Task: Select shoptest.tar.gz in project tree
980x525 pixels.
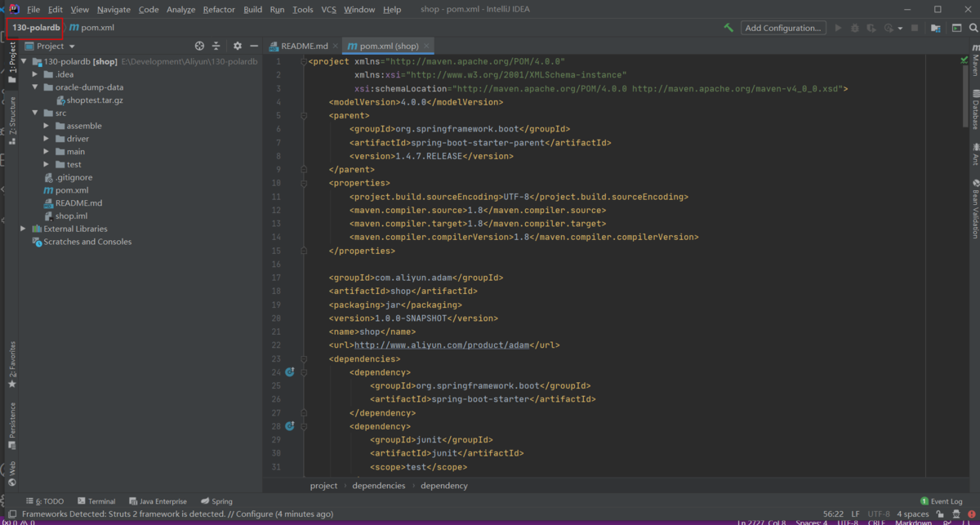Action: click(x=89, y=100)
